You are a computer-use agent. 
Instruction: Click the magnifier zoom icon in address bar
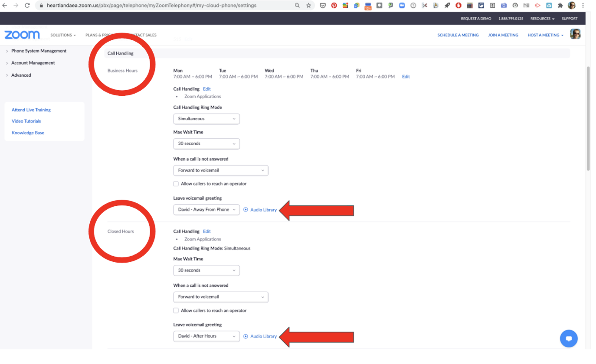297,6
